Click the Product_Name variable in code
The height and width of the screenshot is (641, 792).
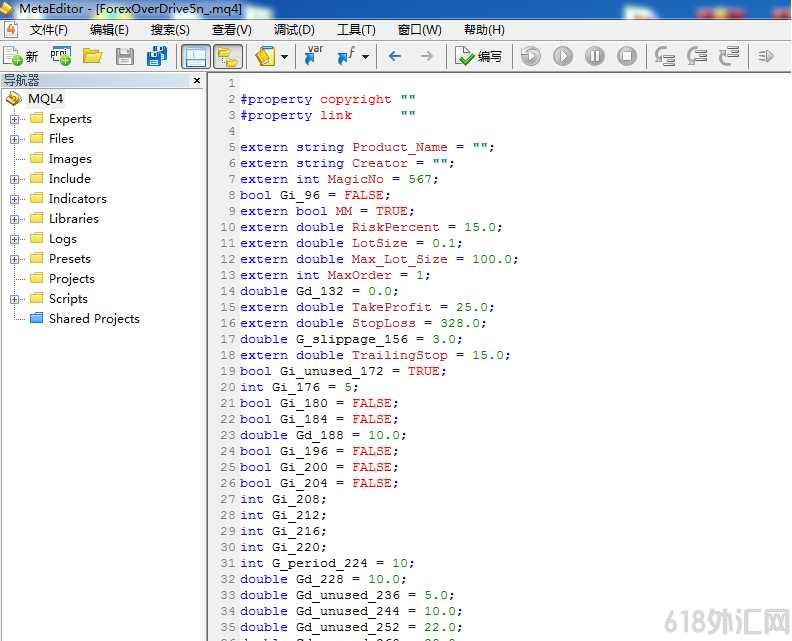[x=400, y=147]
